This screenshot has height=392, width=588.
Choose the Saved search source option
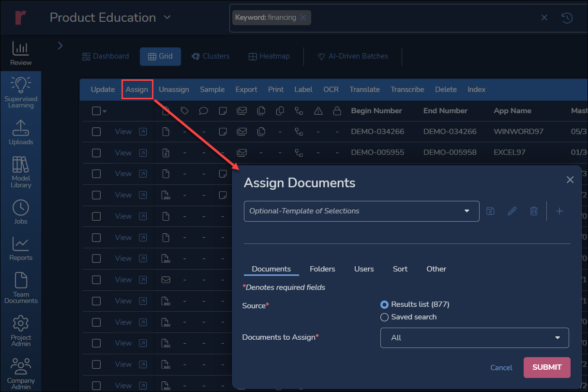pos(384,317)
